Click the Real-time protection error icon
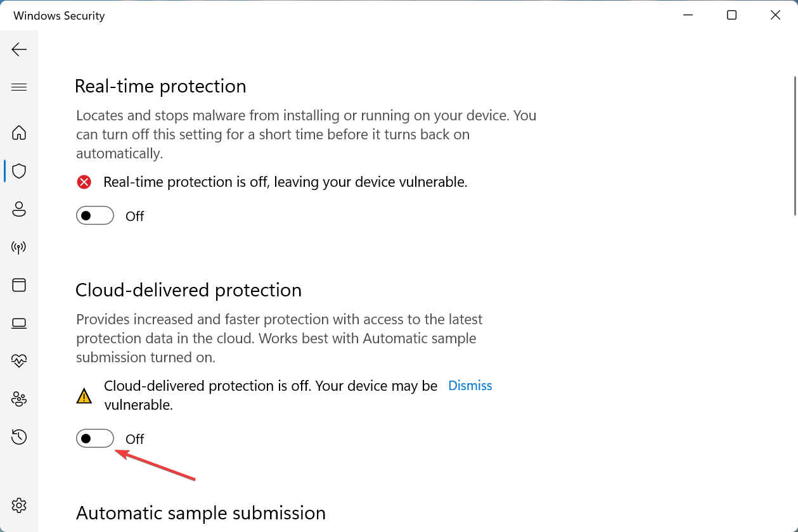Image resolution: width=798 pixels, height=532 pixels. click(84, 182)
